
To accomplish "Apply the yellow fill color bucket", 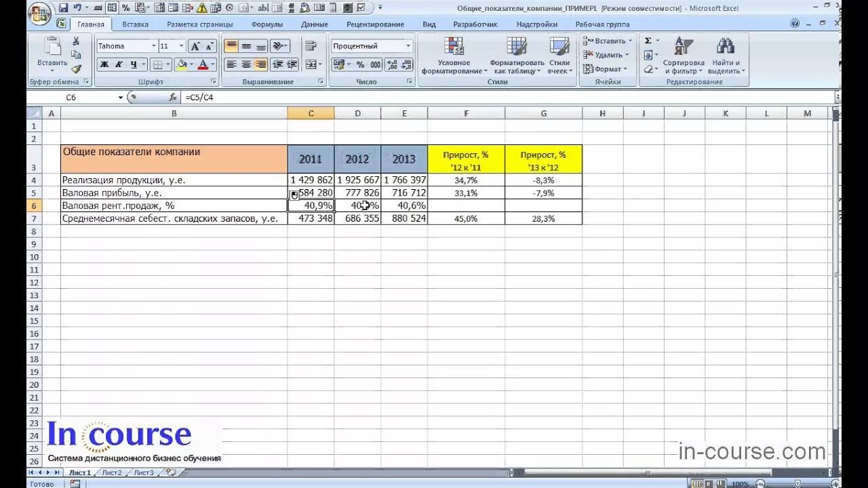I will (x=181, y=64).
